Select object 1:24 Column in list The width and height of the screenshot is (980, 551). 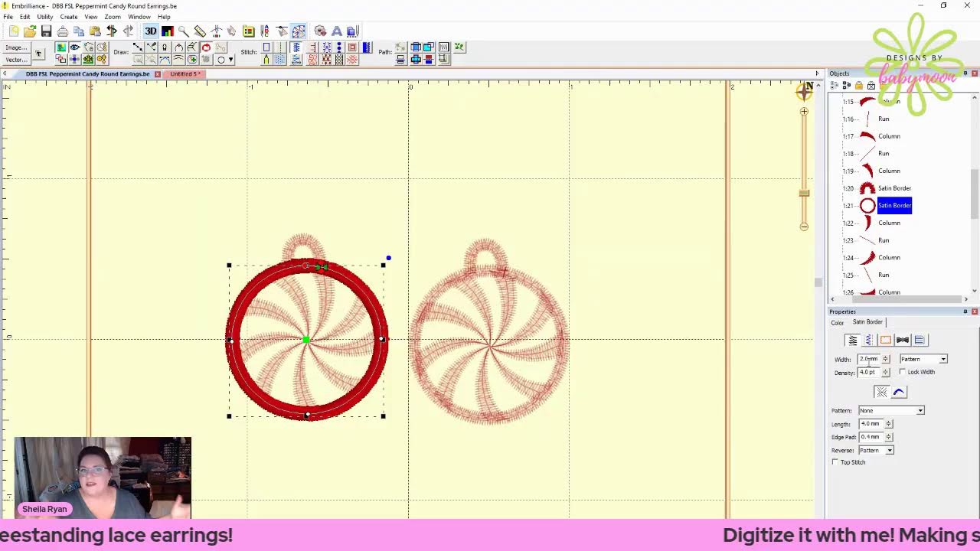pos(889,257)
